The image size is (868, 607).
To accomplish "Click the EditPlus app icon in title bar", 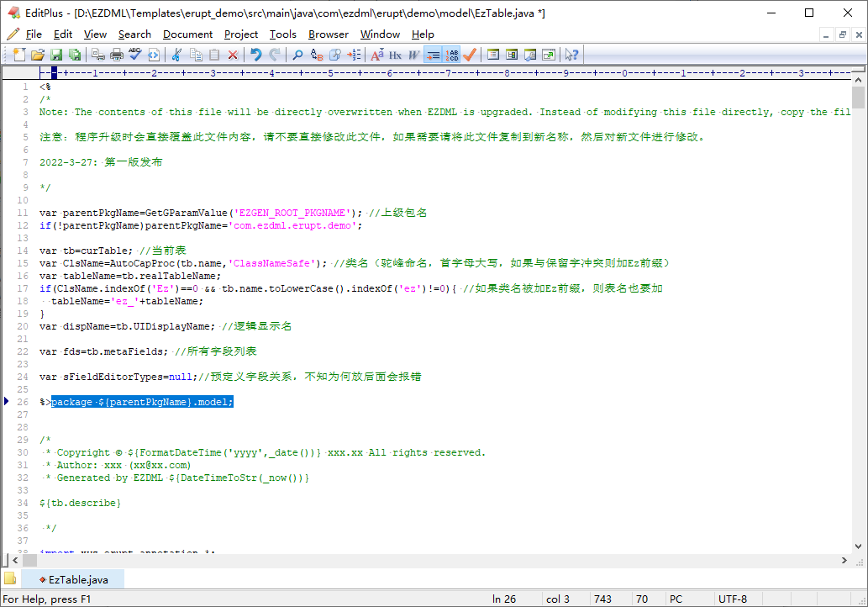I will click(13, 13).
